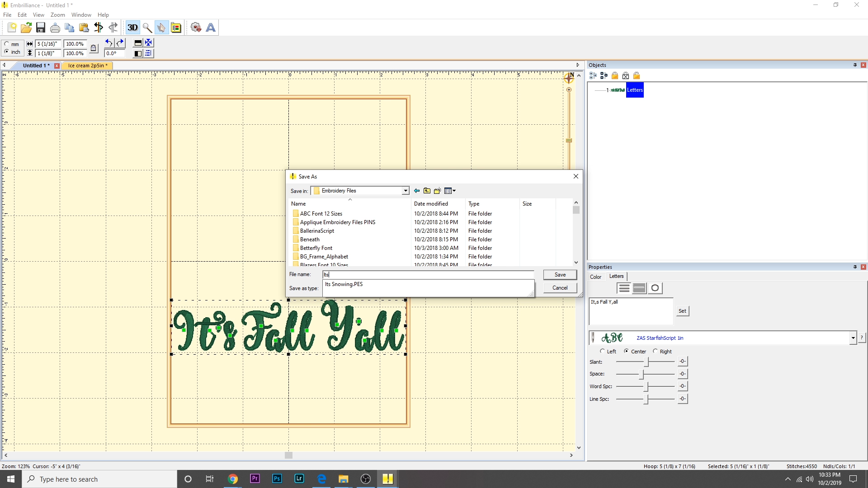This screenshot has width=868, height=488.
Task: Open the Hoop/design properties icon
Action: [176, 28]
